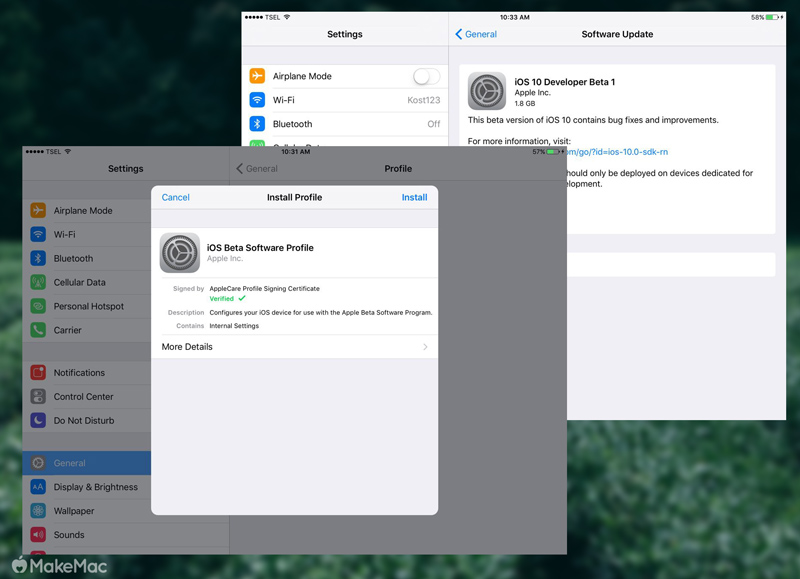This screenshot has height=579, width=800.
Task: Tap Wi-Fi row showing Kost123
Action: coord(345,100)
